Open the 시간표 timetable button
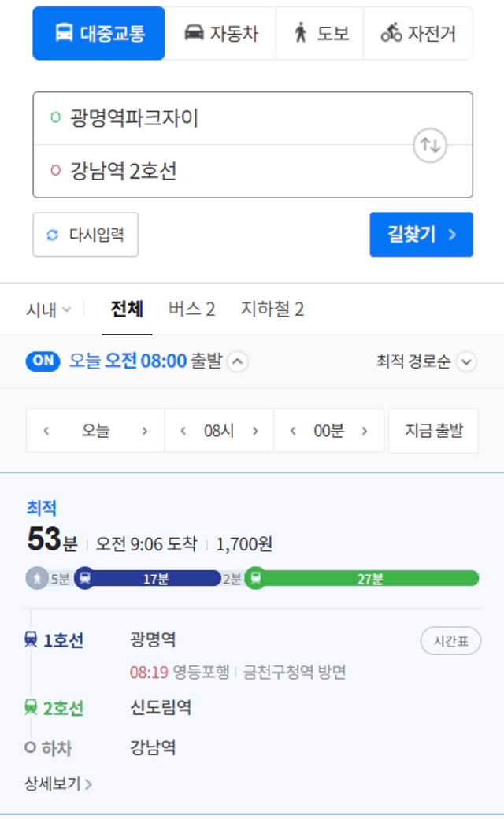 [x=450, y=641]
